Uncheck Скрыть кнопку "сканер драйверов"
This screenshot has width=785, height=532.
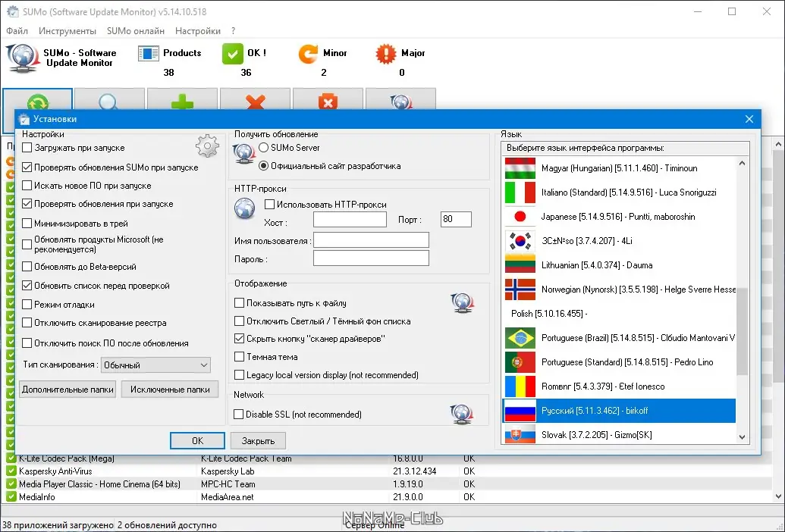tap(240, 339)
